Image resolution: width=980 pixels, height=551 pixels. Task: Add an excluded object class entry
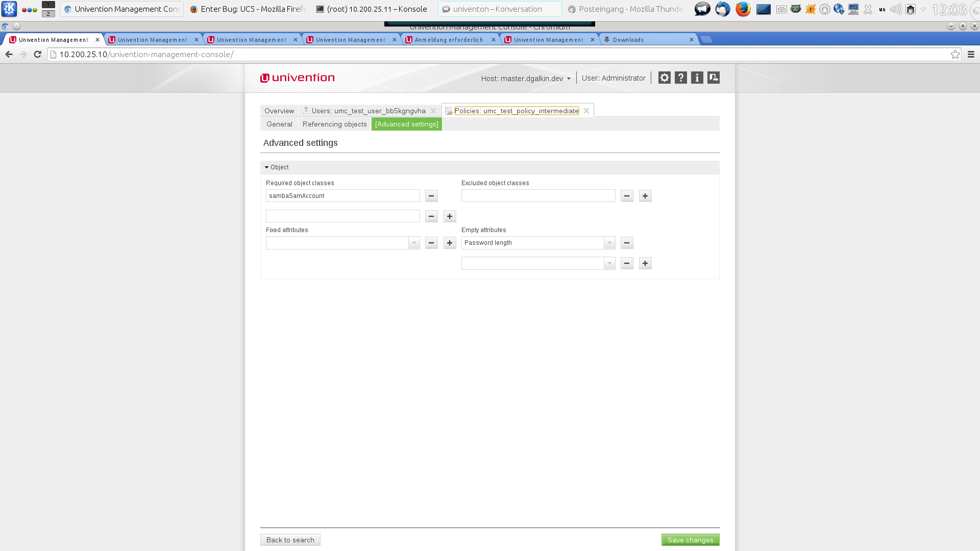[645, 196]
